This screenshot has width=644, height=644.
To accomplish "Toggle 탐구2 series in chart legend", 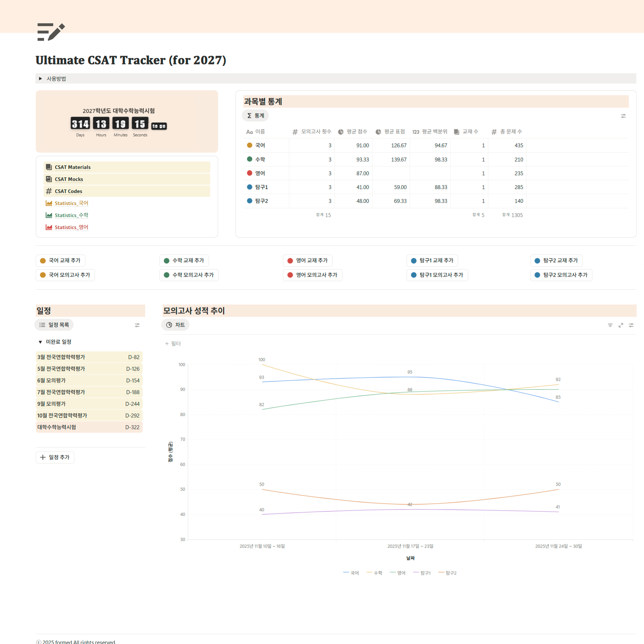I will click(x=448, y=573).
